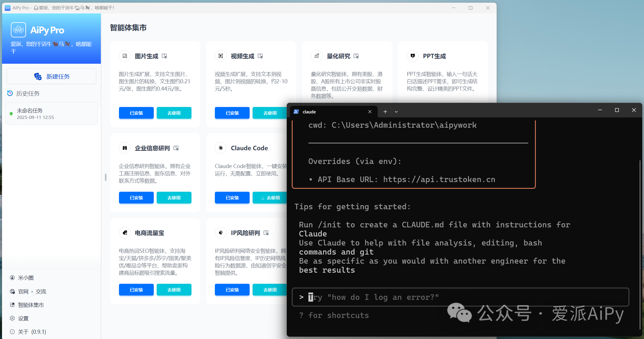The width and height of the screenshot is (644, 339).
Task: Click 去使用 under 视频生成
Action: [x=270, y=113]
